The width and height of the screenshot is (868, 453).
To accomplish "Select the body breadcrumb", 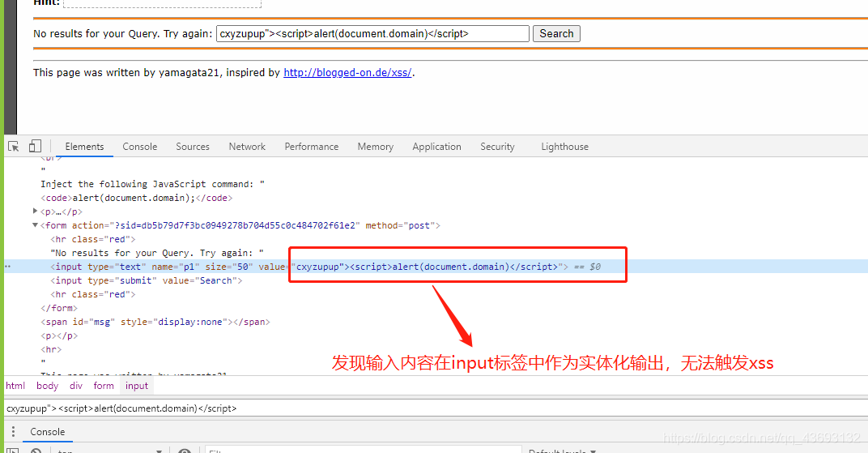I will click(x=47, y=386).
